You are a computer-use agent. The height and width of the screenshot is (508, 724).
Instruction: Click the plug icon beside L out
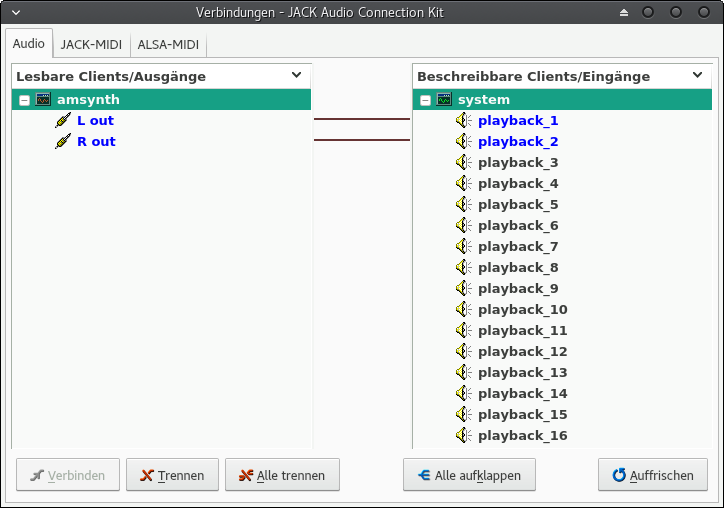coord(63,120)
